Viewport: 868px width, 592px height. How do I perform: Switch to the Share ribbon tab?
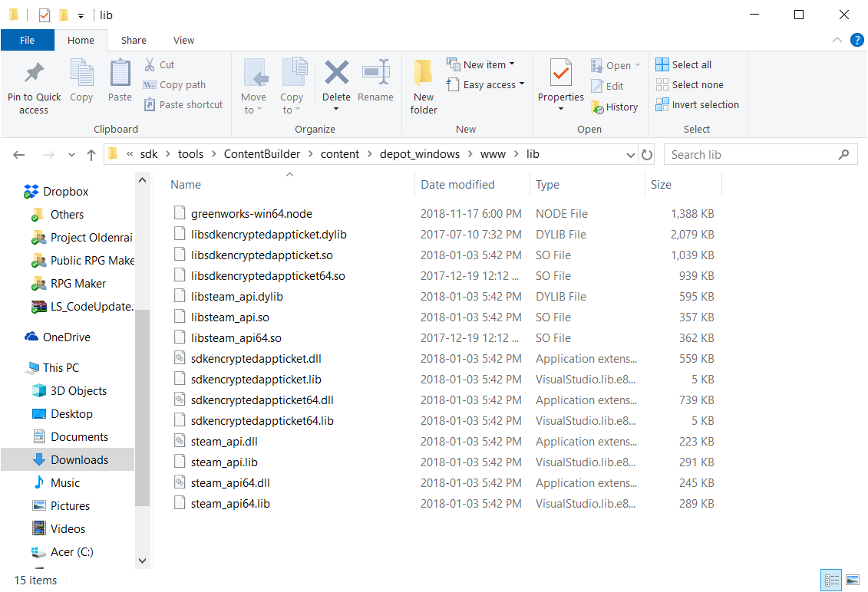click(134, 40)
